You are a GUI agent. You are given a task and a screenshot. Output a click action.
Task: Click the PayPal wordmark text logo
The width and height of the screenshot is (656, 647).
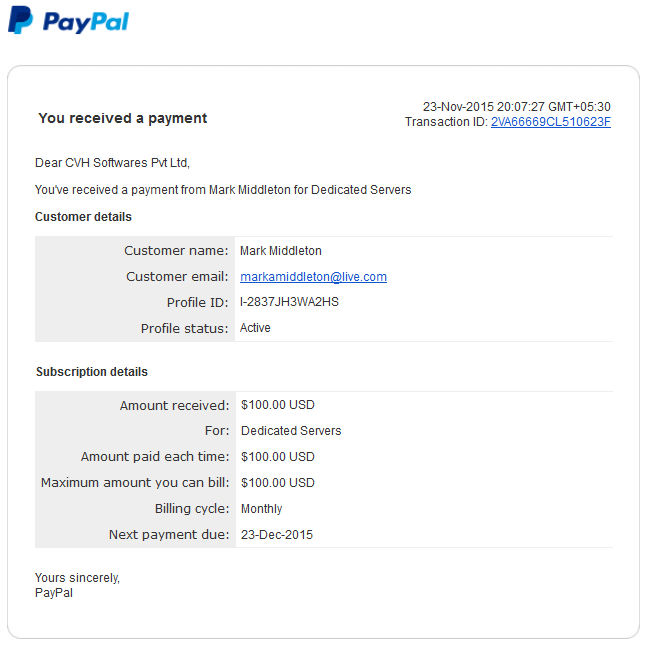(86, 22)
